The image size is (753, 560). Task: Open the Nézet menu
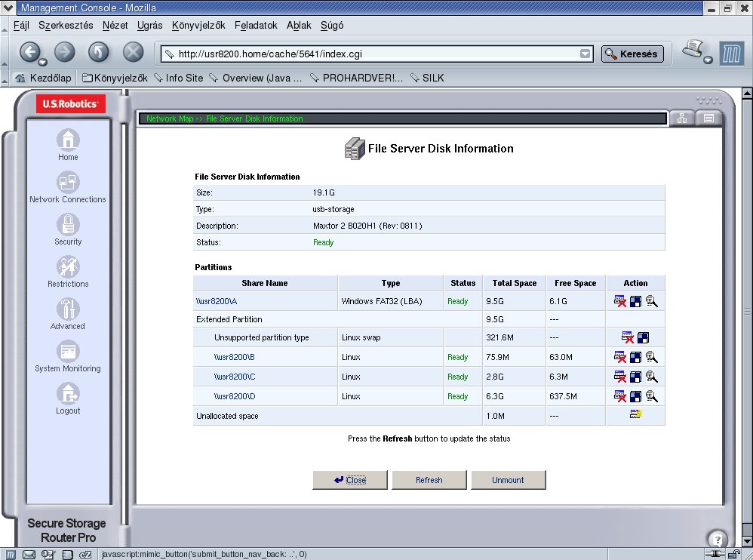[x=115, y=26]
